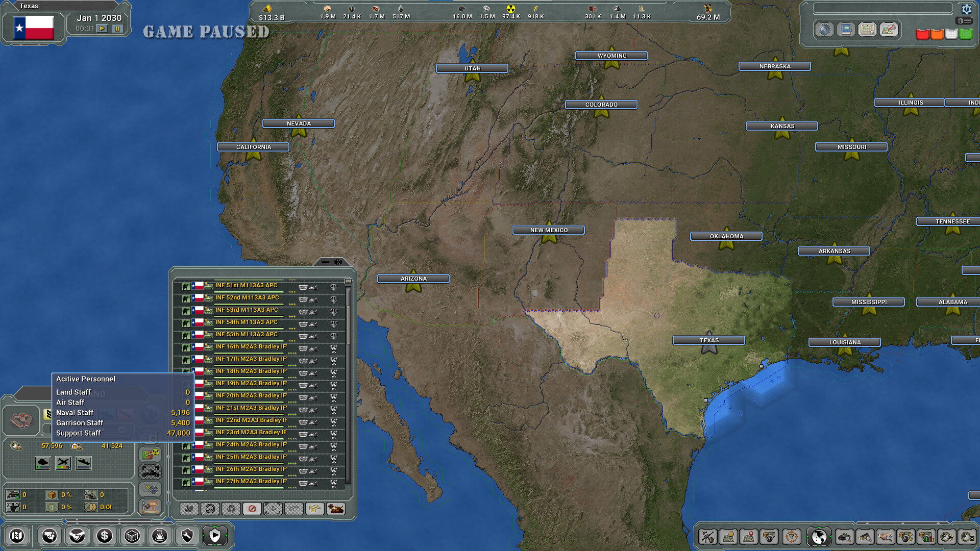Click the INF 51st M113A3 APC unit
The height and width of the screenshot is (551, 980).
pos(248,285)
